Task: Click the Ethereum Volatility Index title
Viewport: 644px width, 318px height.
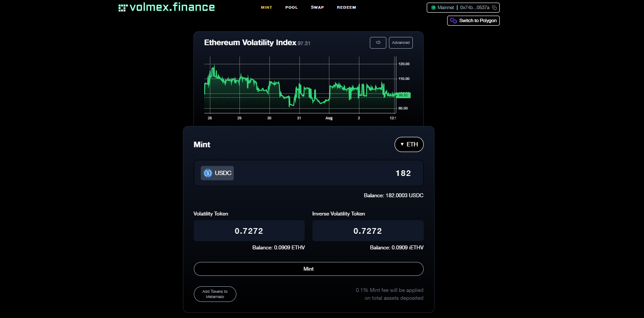Action: [x=250, y=43]
